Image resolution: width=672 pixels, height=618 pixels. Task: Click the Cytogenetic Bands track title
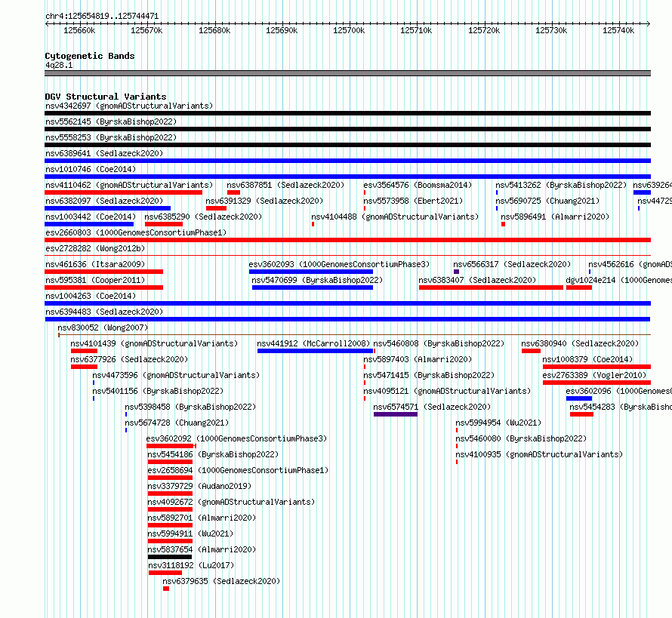[90, 56]
